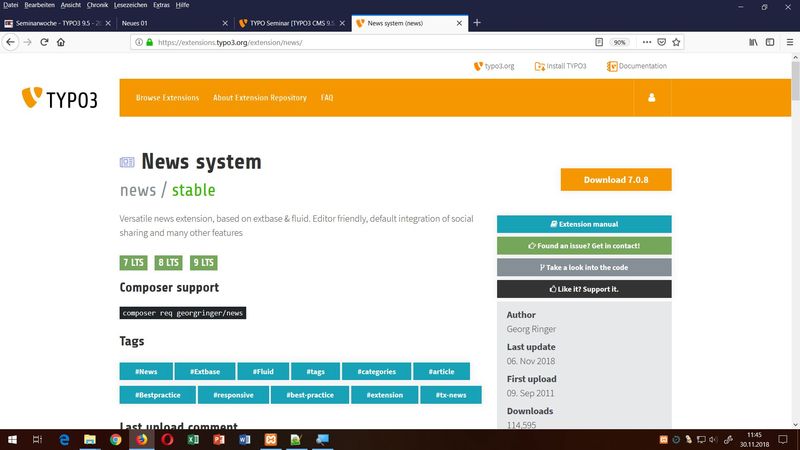
Task: Open the typo3.org top link
Action: (x=494, y=66)
